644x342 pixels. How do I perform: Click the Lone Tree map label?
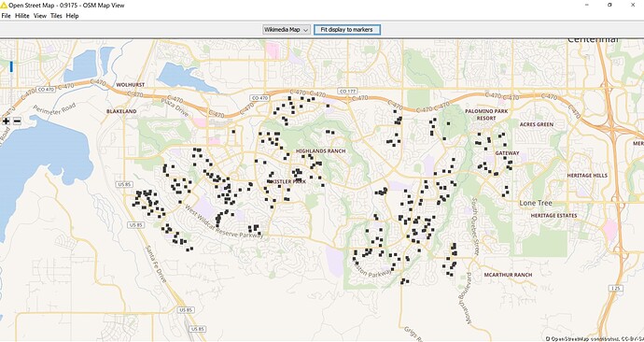(536, 203)
